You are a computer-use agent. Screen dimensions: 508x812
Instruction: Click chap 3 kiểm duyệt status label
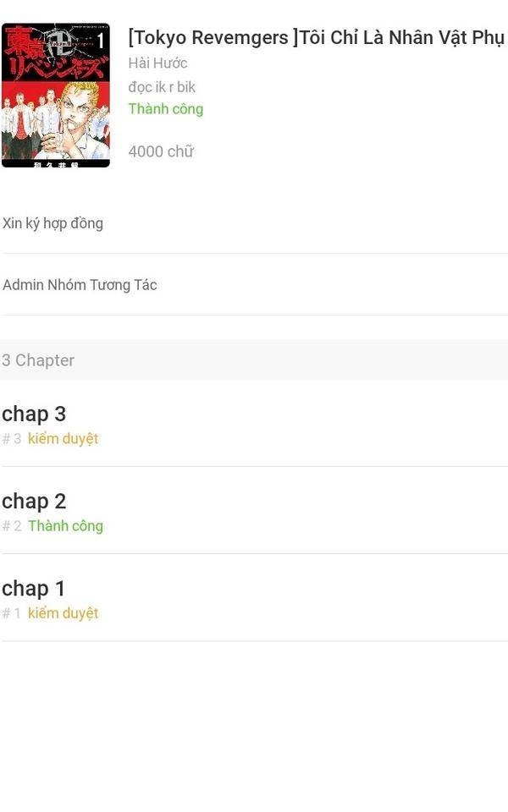63,439
